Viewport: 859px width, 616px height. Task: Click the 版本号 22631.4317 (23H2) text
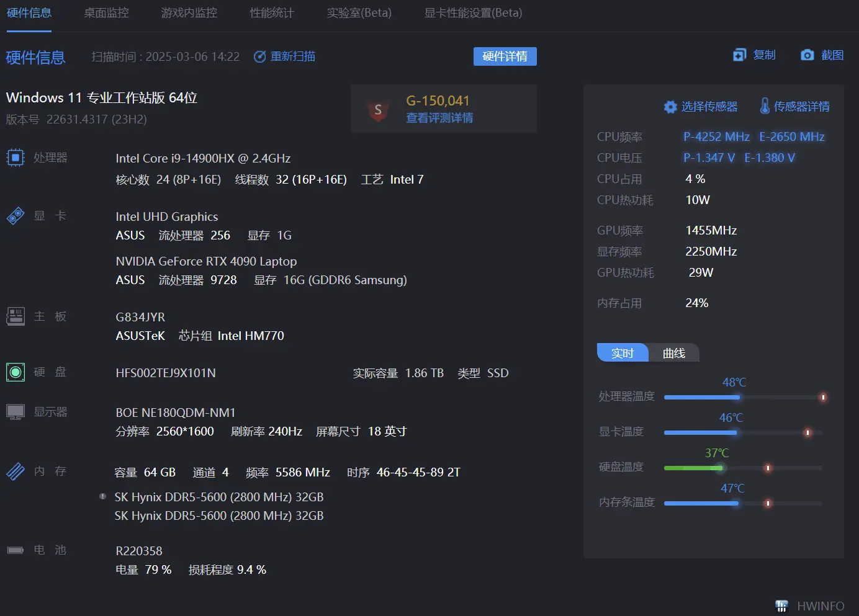[x=76, y=119]
